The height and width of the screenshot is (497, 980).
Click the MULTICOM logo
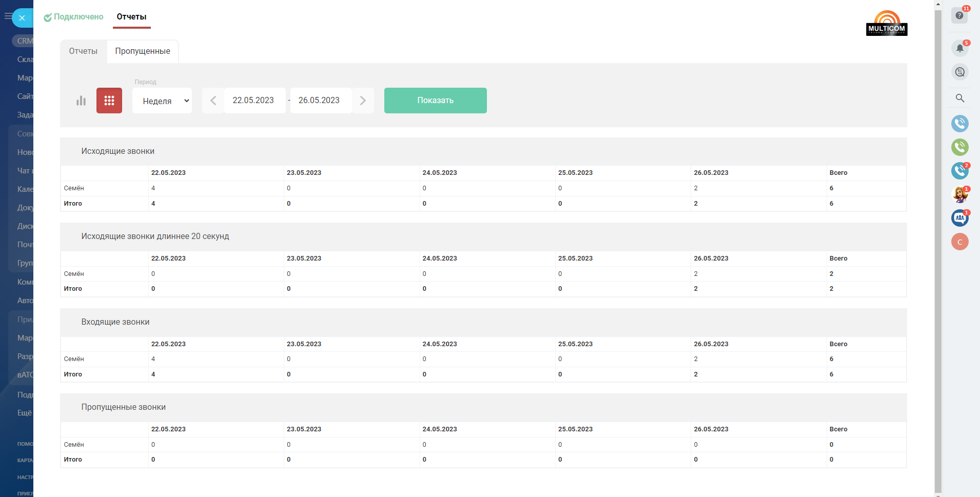click(x=887, y=23)
